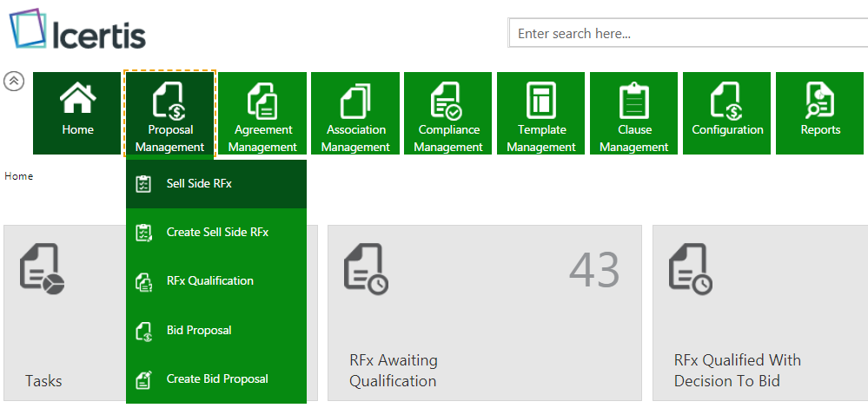Open the Configuration tile
This screenshot has height=408, width=868.
coord(727,113)
